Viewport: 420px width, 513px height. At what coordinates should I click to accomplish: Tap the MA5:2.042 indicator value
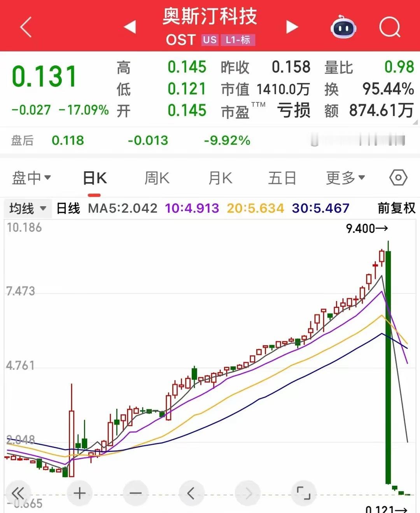[122, 208]
